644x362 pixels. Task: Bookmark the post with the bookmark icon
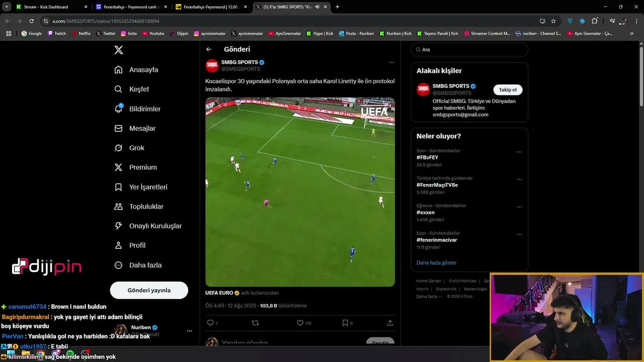tap(345, 323)
